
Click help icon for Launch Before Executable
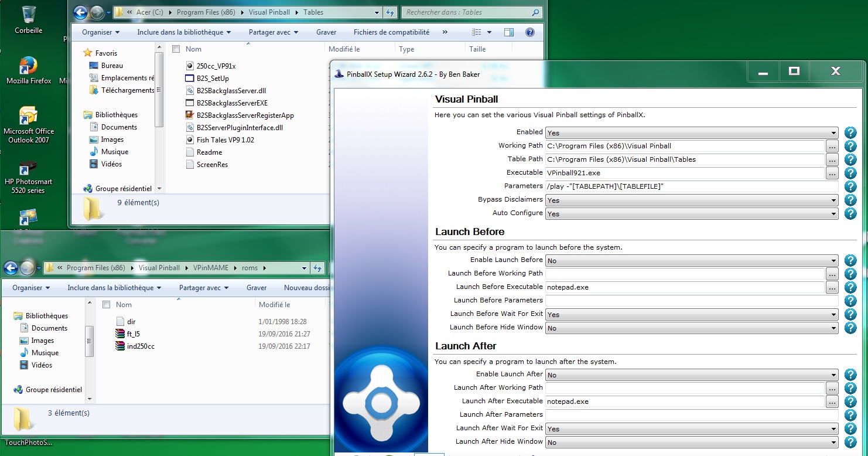pos(850,287)
